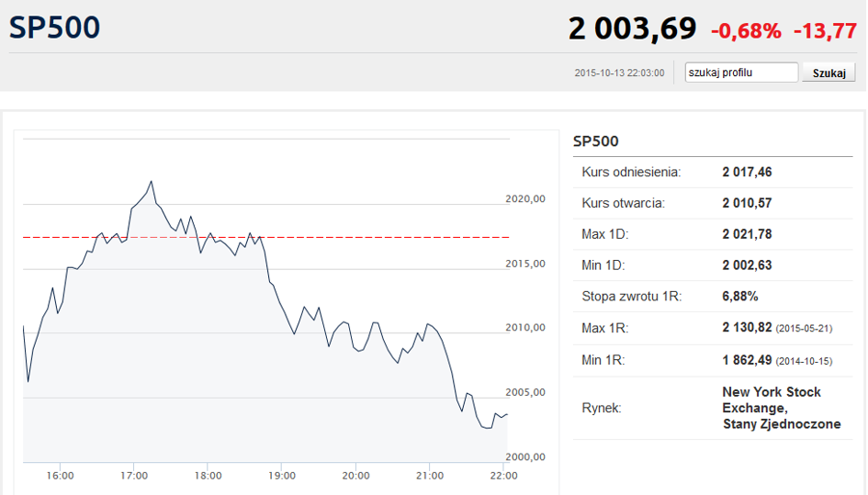
Task: Click the 'Stopa zwrotu 1R:' label
Action: point(632,297)
